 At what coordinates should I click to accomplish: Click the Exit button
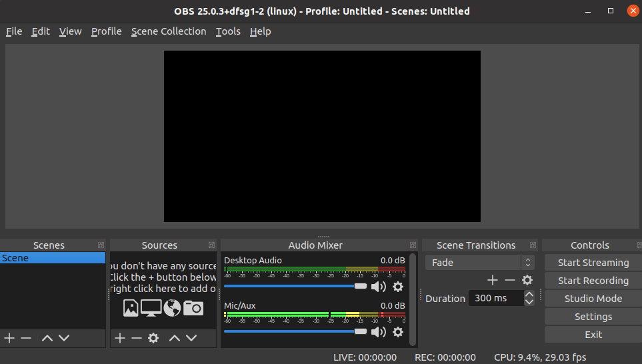point(593,335)
